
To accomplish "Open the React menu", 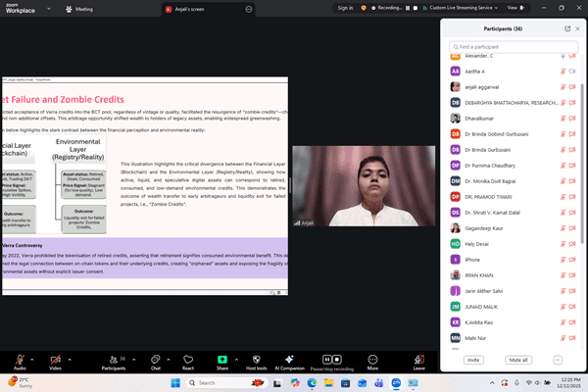I will pyautogui.click(x=188, y=362).
